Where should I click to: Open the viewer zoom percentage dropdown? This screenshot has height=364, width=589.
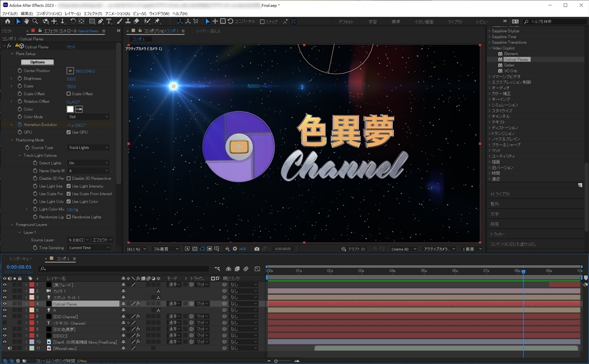136,249
